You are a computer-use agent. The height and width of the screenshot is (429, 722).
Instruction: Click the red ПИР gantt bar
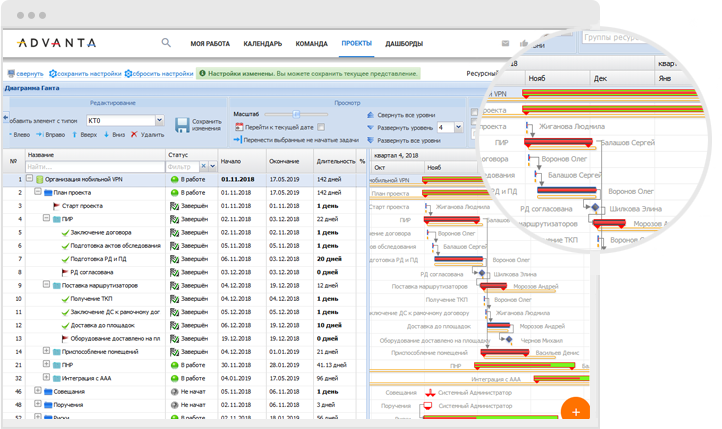coord(452,220)
